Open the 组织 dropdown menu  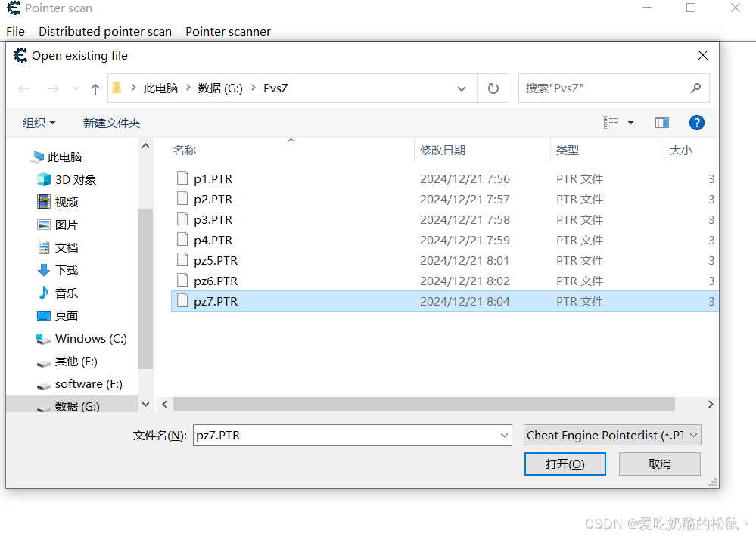(39, 123)
